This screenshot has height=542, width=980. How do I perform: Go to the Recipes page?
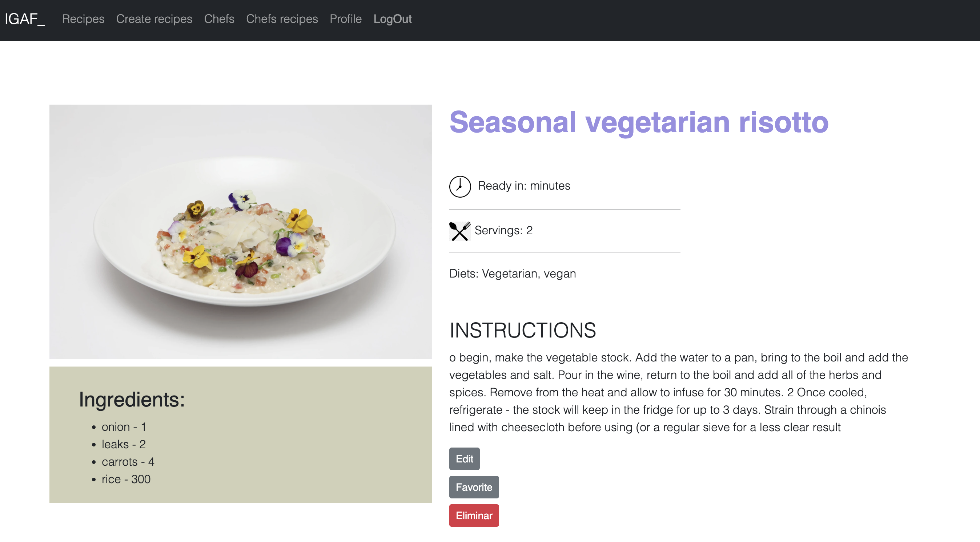tap(83, 19)
